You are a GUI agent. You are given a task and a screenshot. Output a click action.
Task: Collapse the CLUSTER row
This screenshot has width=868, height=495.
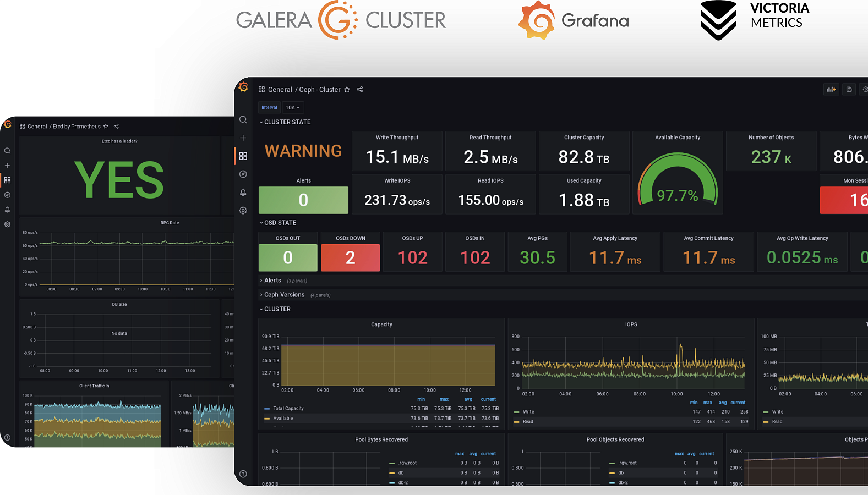coord(275,309)
